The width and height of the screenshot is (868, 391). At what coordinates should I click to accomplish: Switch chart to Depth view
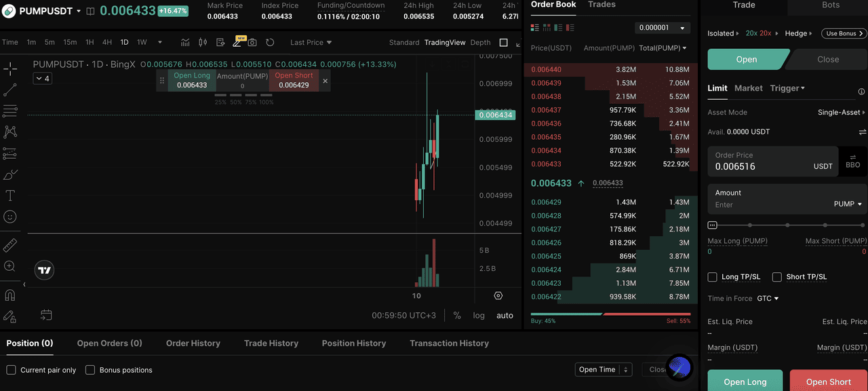pos(480,42)
